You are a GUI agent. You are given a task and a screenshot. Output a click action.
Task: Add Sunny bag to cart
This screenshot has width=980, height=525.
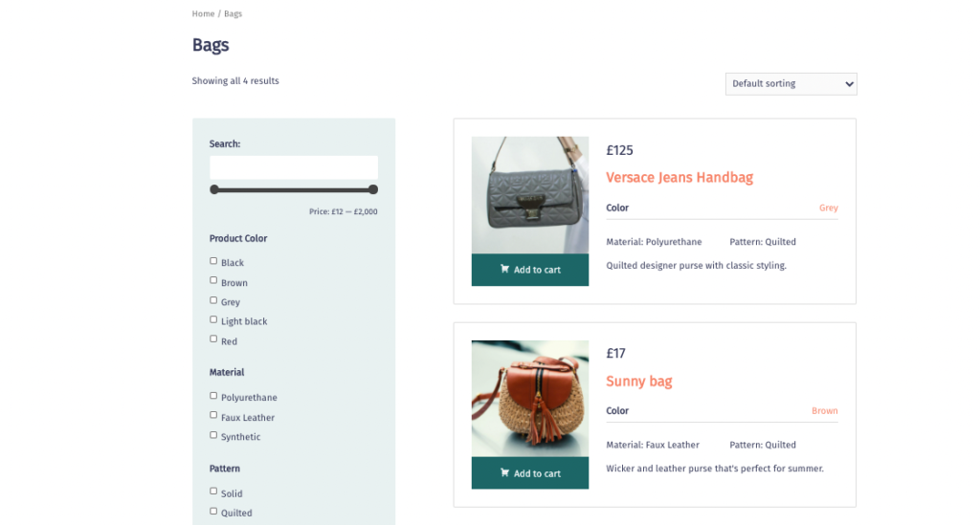(530, 473)
